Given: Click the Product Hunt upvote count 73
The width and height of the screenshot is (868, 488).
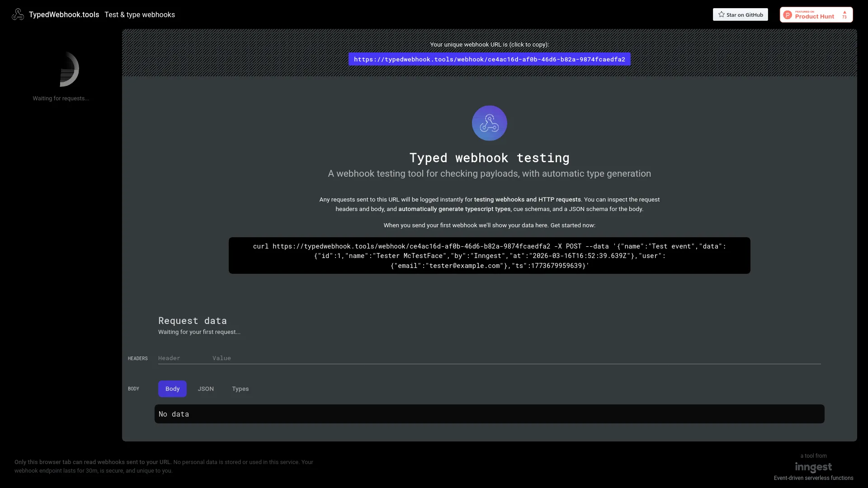Looking at the screenshot, I should pos(844,17).
